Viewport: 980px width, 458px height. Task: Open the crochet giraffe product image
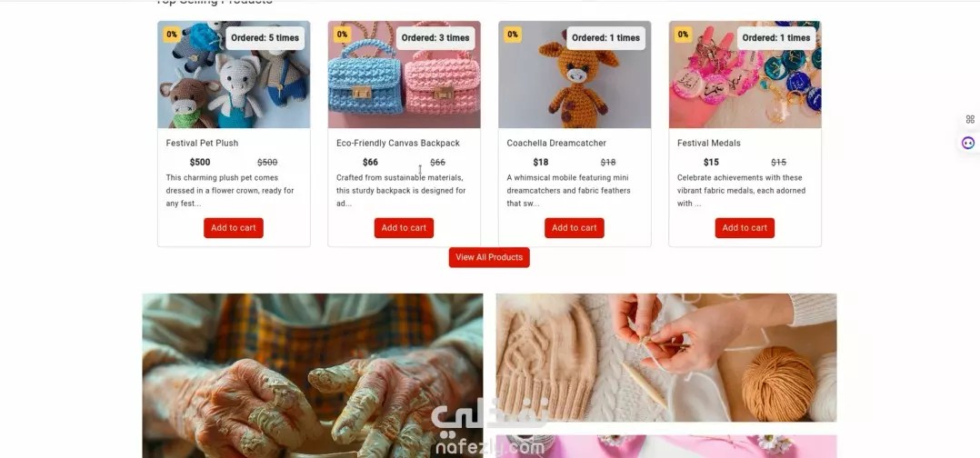click(x=575, y=75)
